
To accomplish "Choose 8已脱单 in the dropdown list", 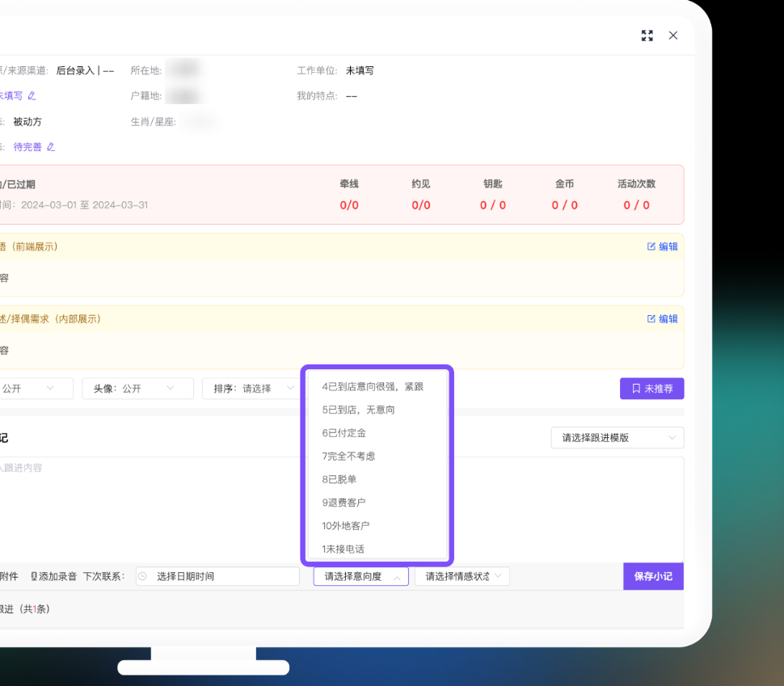I will coord(339,479).
